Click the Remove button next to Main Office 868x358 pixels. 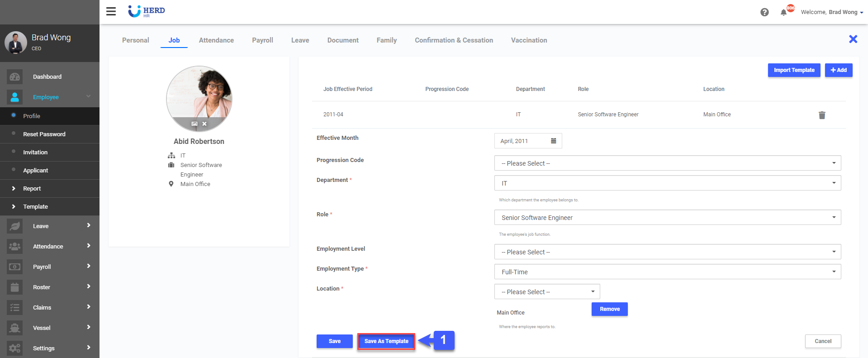pyautogui.click(x=609, y=309)
